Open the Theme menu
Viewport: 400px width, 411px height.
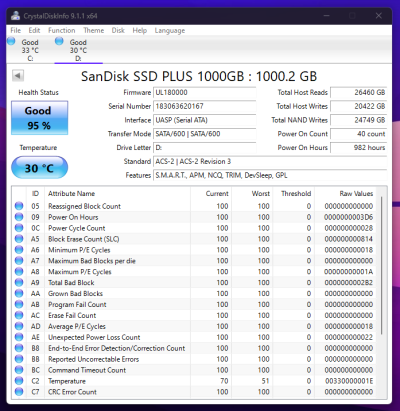pos(93,30)
